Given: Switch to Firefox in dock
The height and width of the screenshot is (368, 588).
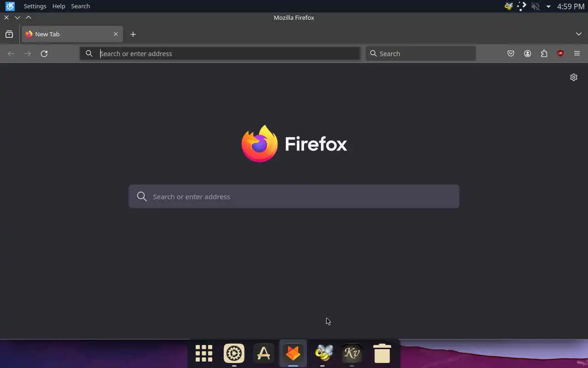Looking at the screenshot, I should [293, 353].
